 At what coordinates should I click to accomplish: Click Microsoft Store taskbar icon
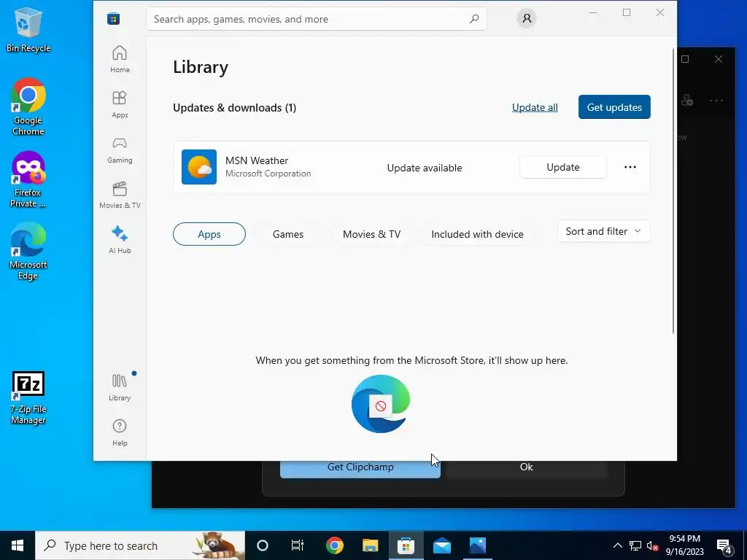coord(406,545)
